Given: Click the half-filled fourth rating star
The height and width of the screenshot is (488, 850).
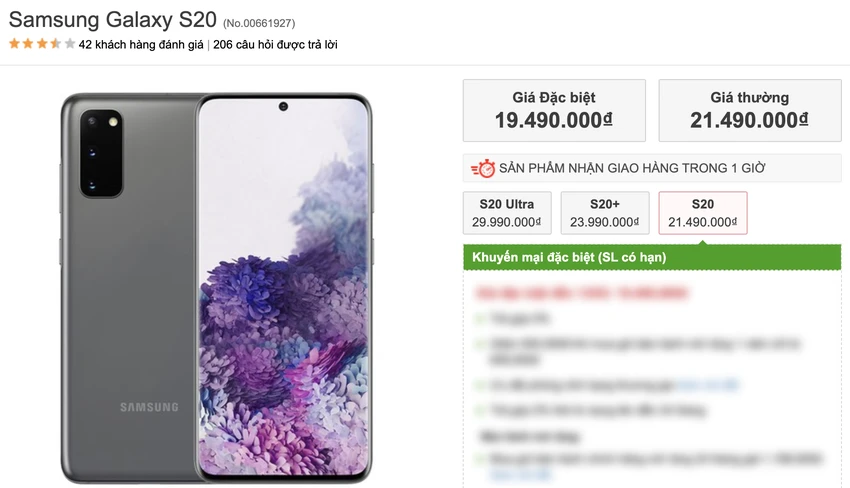Looking at the screenshot, I should pyautogui.click(x=56, y=44).
